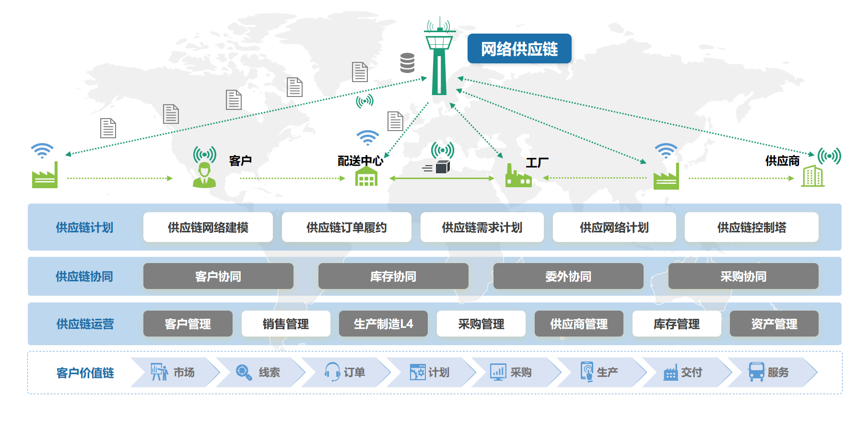Select the customer person icon
This screenshot has height=422, width=868.
click(204, 175)
